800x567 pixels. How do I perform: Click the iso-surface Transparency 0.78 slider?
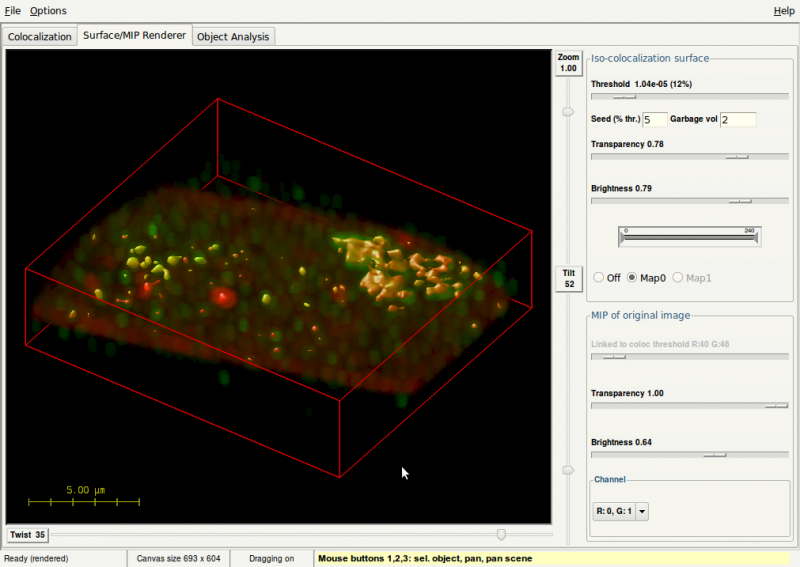tap(737, 157)
